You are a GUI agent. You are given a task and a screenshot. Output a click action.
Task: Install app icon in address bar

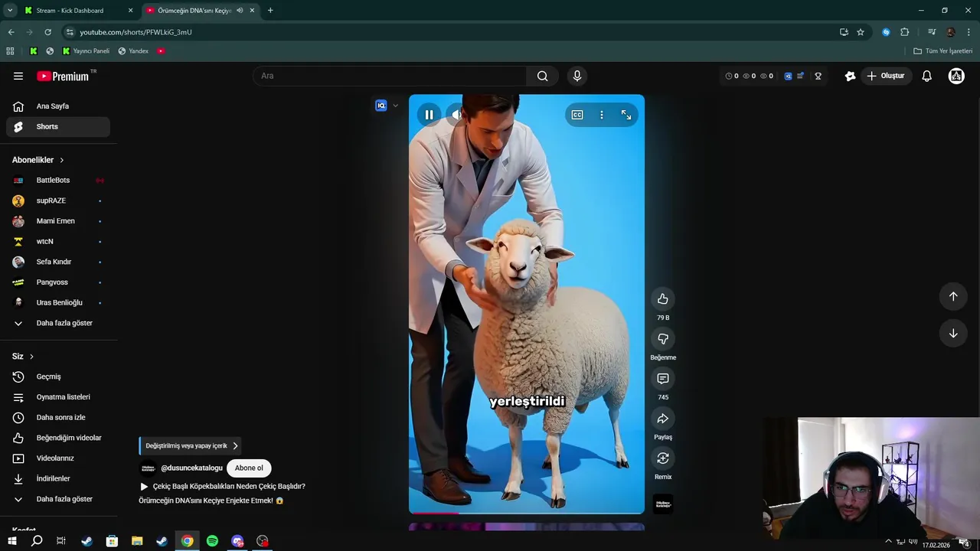click(844, 32)
